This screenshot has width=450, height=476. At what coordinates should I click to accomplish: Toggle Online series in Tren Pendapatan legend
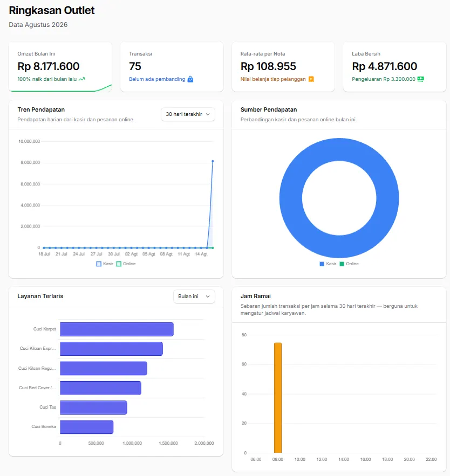pyautogui.click(x=126, y=264)
